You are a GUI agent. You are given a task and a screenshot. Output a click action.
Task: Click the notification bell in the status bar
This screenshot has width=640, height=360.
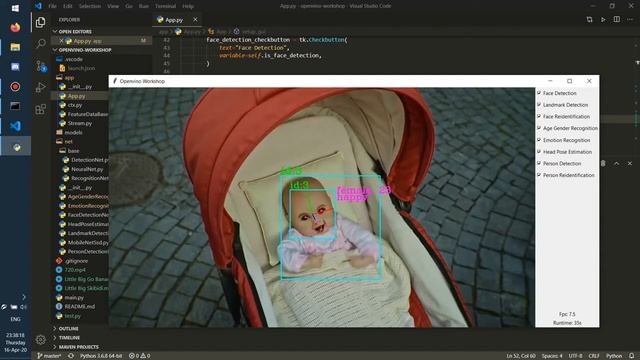(631, 356)
